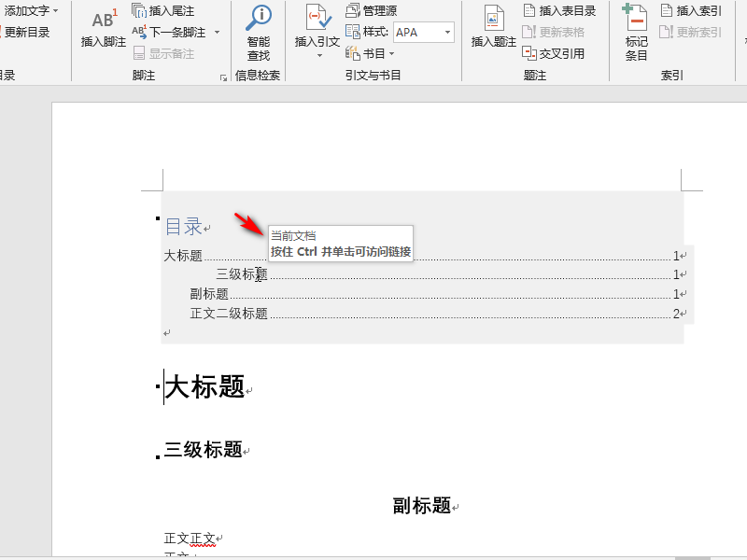Open Smart Lookup (智能查找)
747x560 pixels.
pyautogui.click(x=259, y=33)
